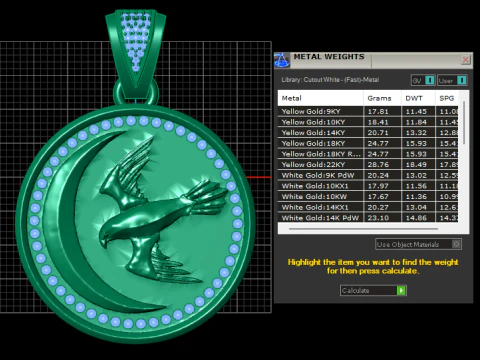
Task: Click the 23.10 grams value
Action: tap(378, 218)
